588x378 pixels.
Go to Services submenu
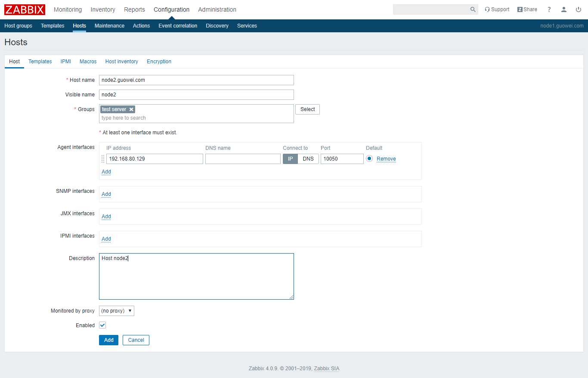(247, 26)
